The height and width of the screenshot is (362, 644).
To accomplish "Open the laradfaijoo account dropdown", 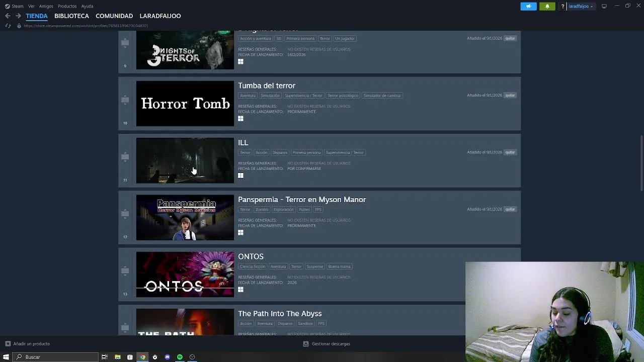I will coord(581,6).
